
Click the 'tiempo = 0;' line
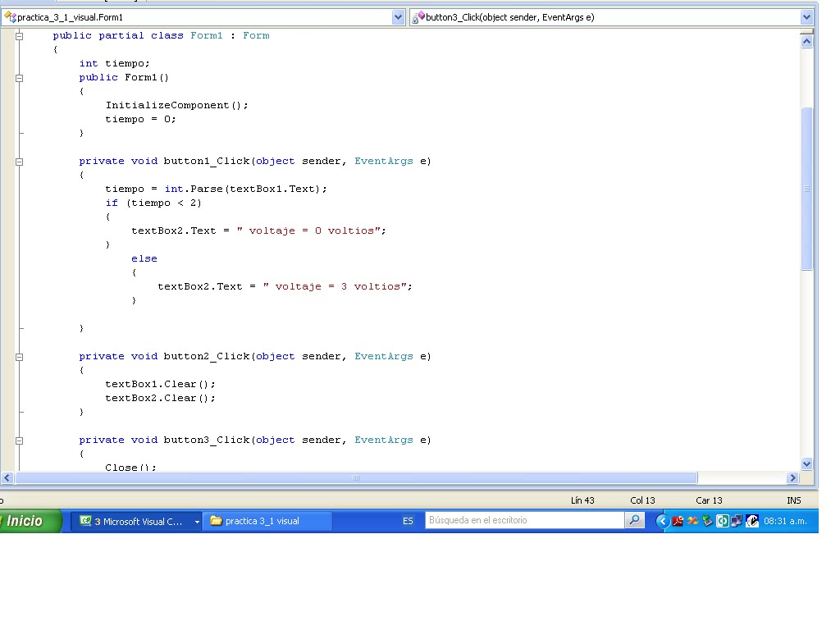(140, 119)
